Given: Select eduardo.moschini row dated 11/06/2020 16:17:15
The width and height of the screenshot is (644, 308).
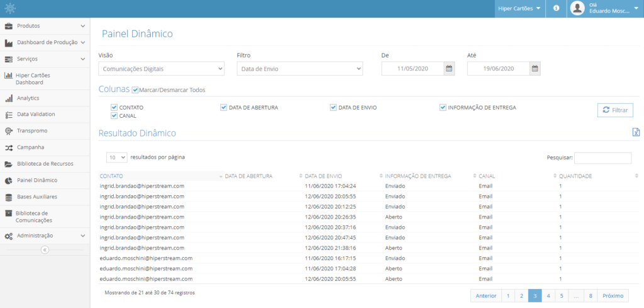Looking at the screenshot, I should (x=369, y=258).
